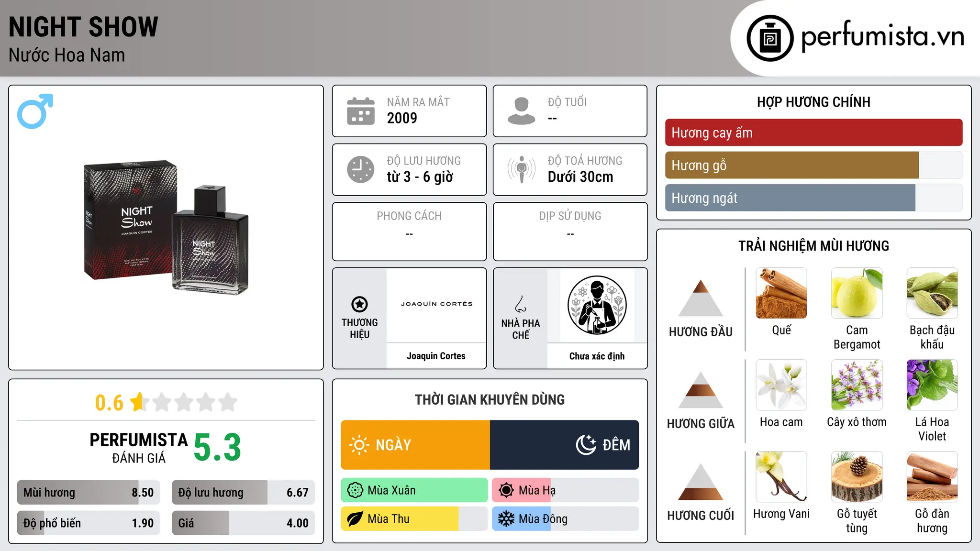The image size is (980, 551).
Task: Click the moon icon in the Đêm bar
Action: [x=586, y=445]
